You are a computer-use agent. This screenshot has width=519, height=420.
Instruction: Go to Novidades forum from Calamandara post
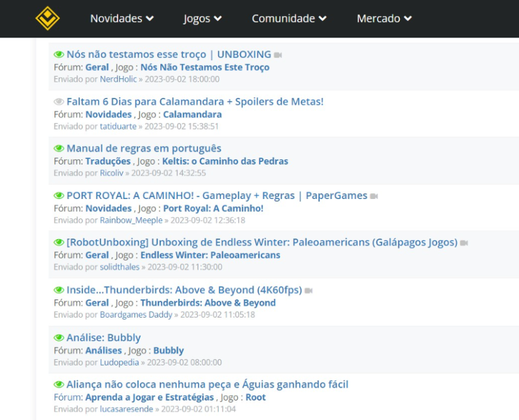point(108,115)
